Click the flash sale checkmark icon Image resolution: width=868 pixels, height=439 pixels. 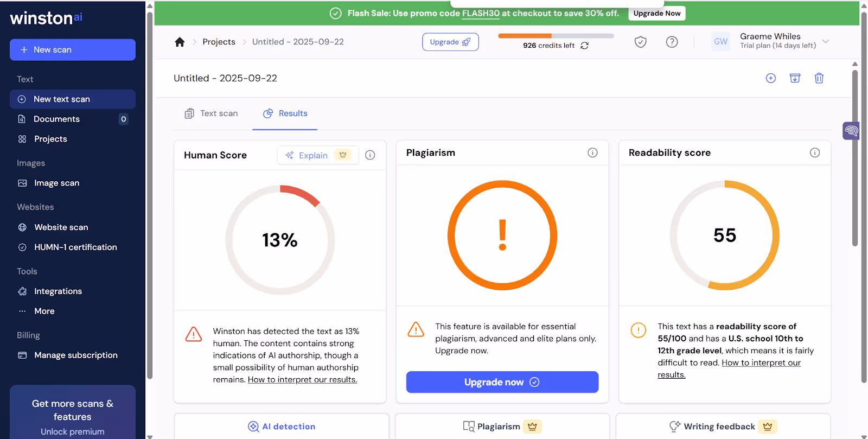336,13
